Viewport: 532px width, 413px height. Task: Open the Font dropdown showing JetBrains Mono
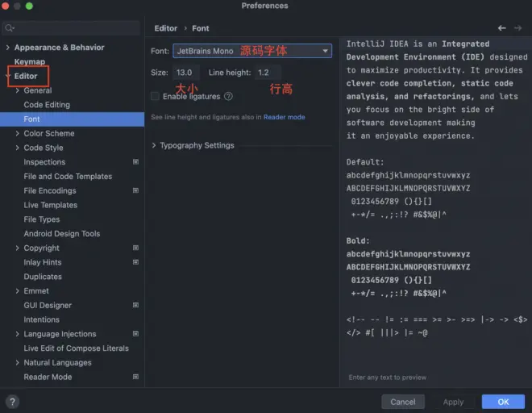click(252, 51)
